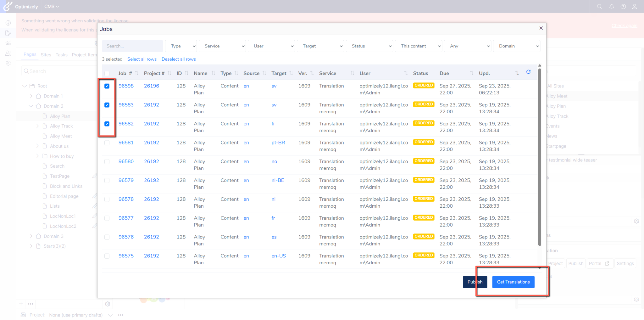Switch to the Pages tab

click(30, 54)
